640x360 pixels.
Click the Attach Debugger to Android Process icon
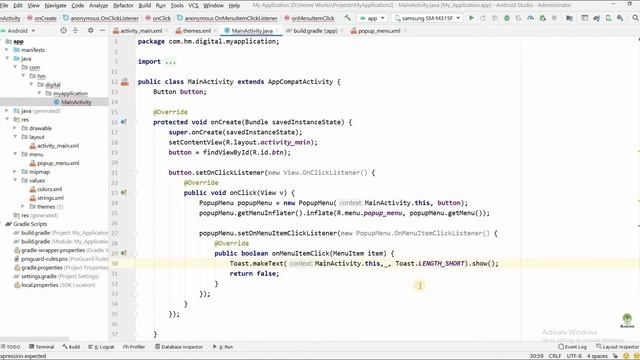542,18
